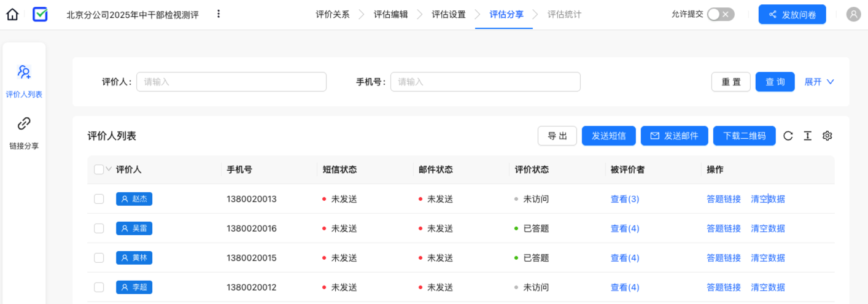Click 未访问 status in 赵杰's row
The width and height of the screenshot is (868, 304).
(536, 199)
